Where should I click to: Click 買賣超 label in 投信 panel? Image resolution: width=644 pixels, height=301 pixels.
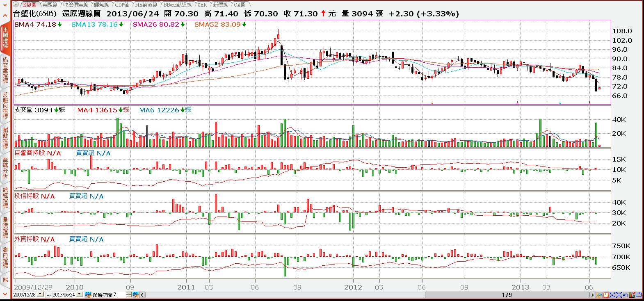[x=78, y=196]
